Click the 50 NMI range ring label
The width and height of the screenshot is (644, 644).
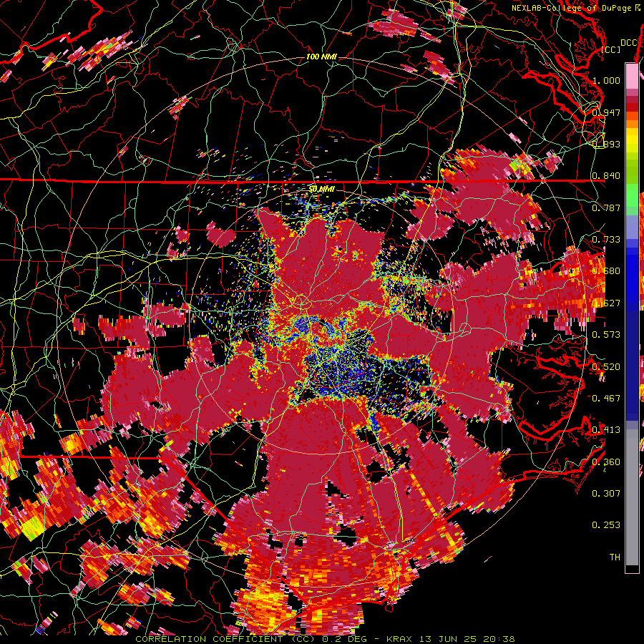(321, 189)
